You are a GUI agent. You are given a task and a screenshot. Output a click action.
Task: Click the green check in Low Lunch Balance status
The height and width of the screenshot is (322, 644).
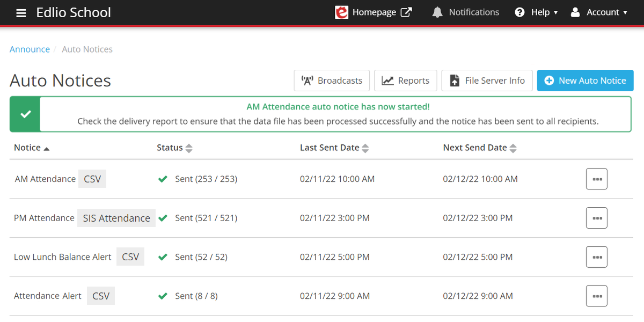pos(163,257)
